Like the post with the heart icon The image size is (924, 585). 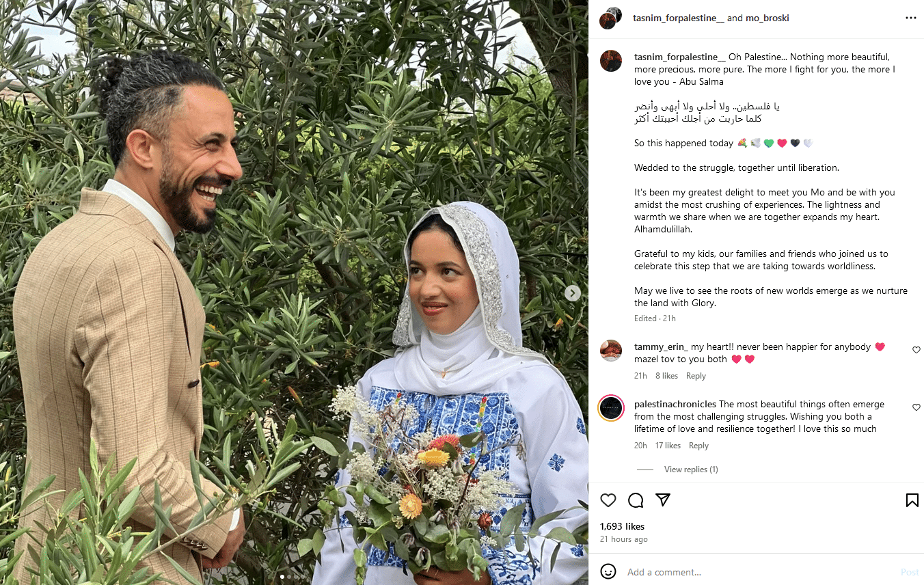[608, 500]
